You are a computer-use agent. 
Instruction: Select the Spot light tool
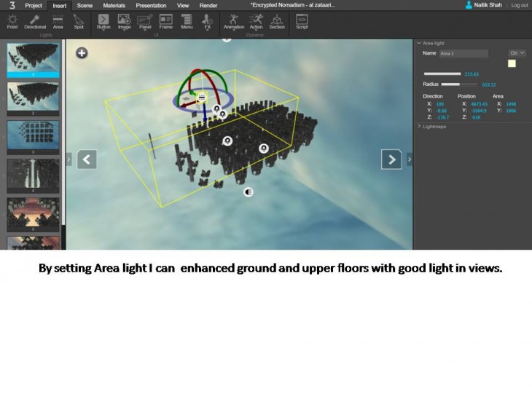79,21
